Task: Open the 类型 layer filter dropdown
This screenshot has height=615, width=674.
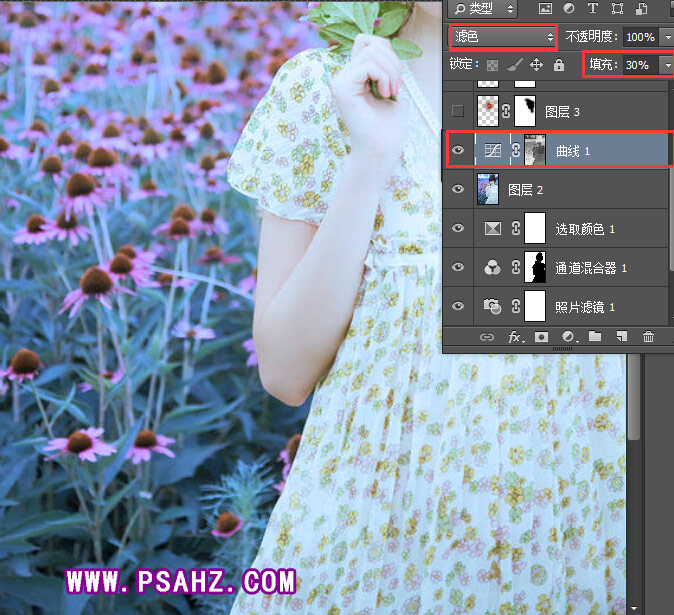Action: coord(483,9)
